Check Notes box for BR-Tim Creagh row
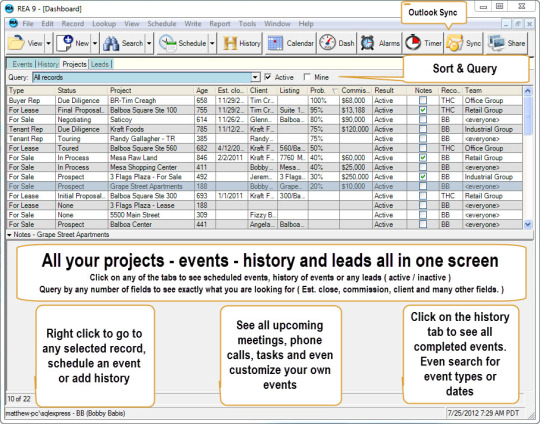 pos(423,100)
